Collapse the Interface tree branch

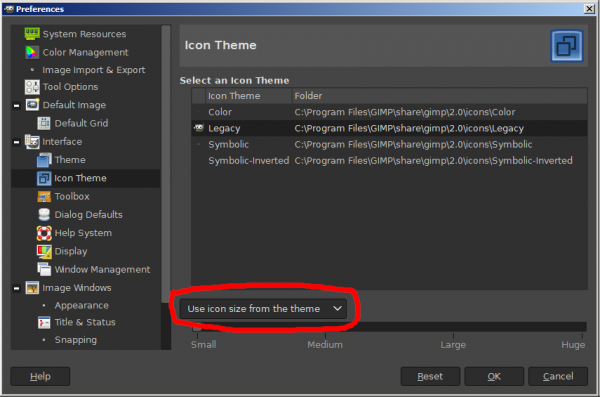pyautogui.click(x=16, y=142)
